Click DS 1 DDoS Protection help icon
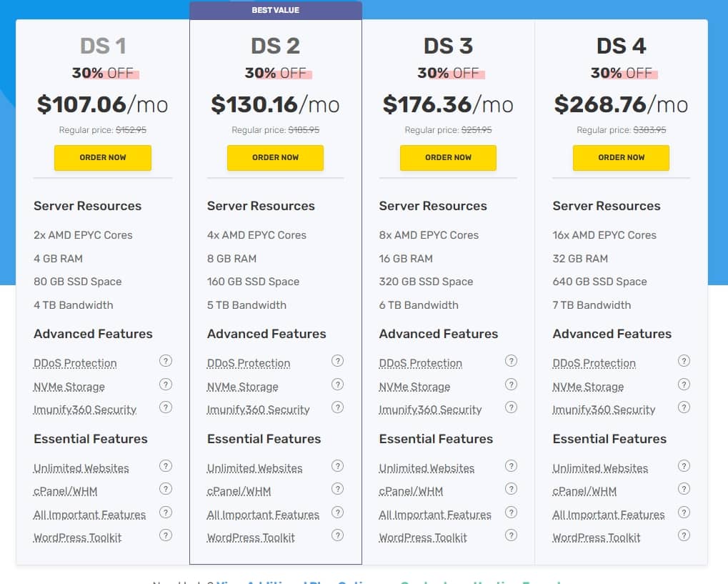728x584 pixels. pyautogui.click(x=166, y=361)
